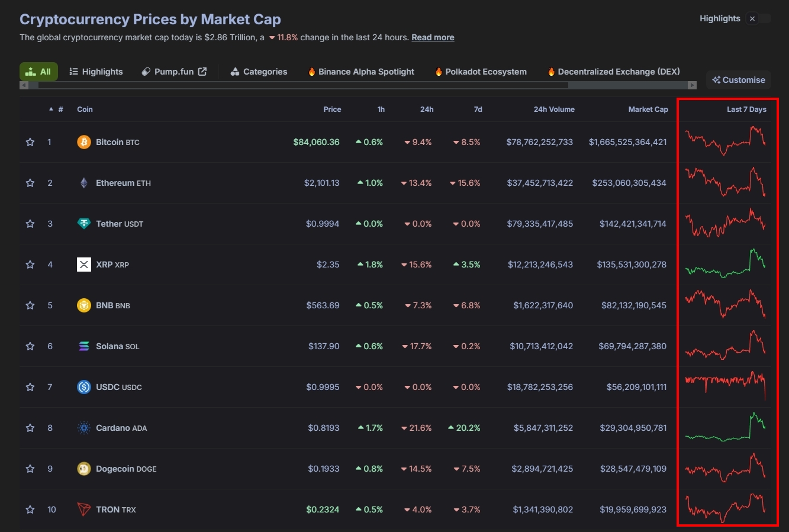Screen dimensions: 789x532
Task: Toggle the BNB favorite star
Action: click(30, 305)
